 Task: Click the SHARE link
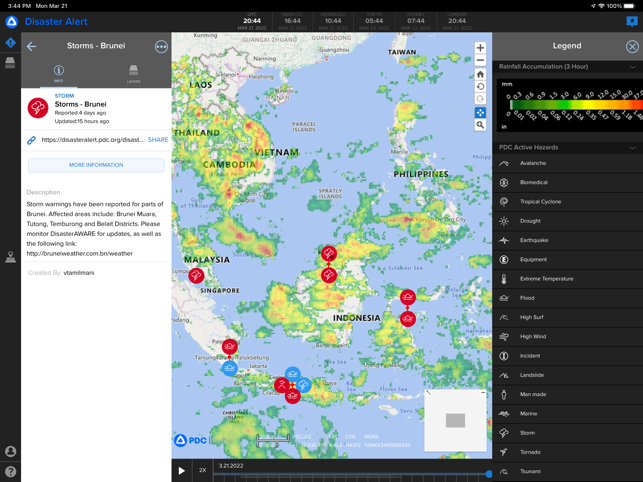coord(158,140)
